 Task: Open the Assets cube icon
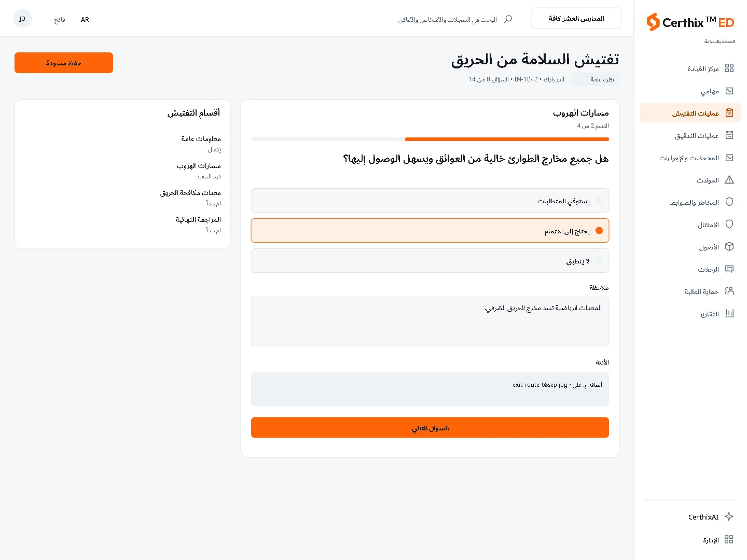[729, 246]
